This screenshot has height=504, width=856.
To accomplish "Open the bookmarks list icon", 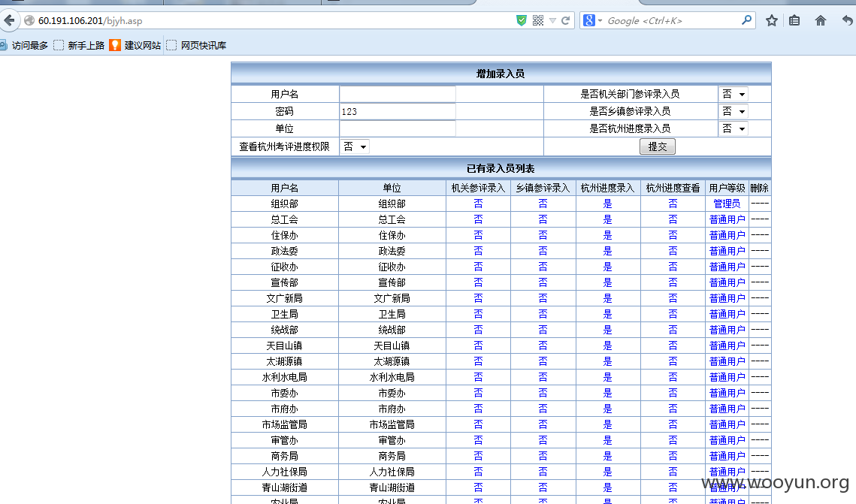I will [x=794, y=21].
